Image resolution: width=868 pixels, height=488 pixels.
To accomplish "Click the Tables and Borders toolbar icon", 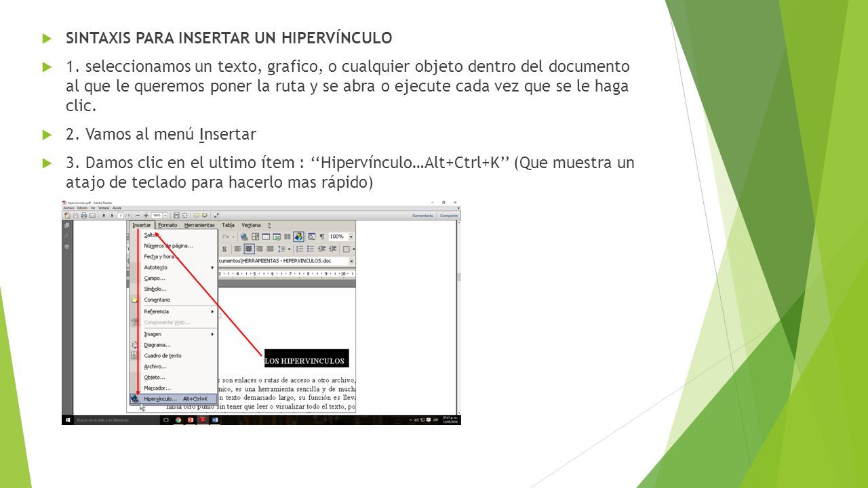I will 256,237.
